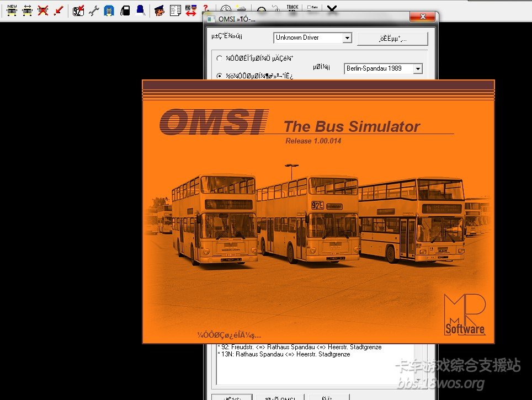Click the button right of driver dropdown
The height and width of the screenshot is (400, 532).
[x=392, y=38]
